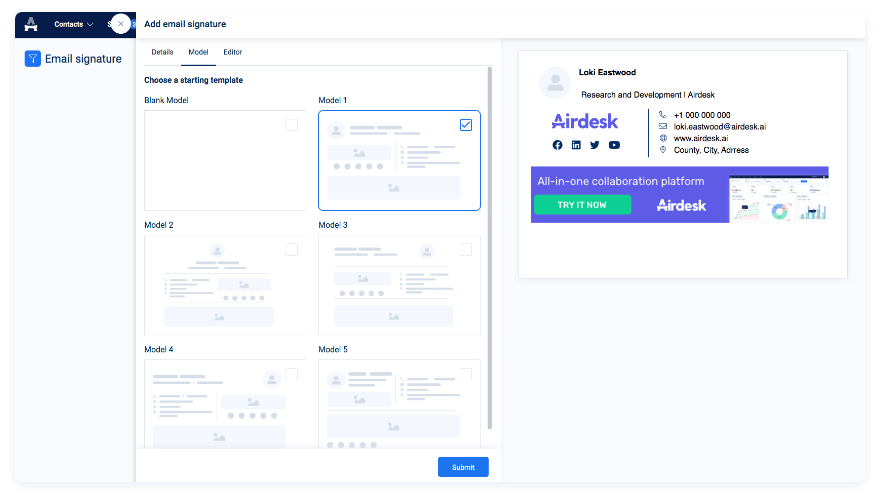
Task: Check the Model 3 checkbox
Action: pyautogui.click(x=466, y=249)
